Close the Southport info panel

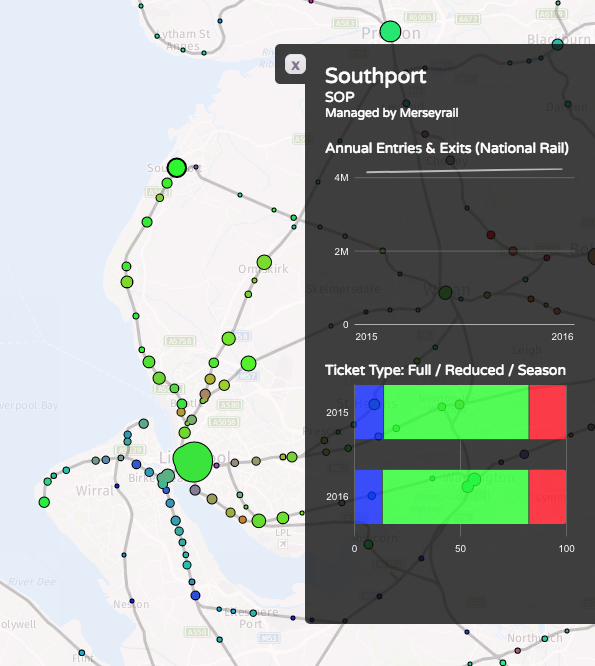pos(295,65)
